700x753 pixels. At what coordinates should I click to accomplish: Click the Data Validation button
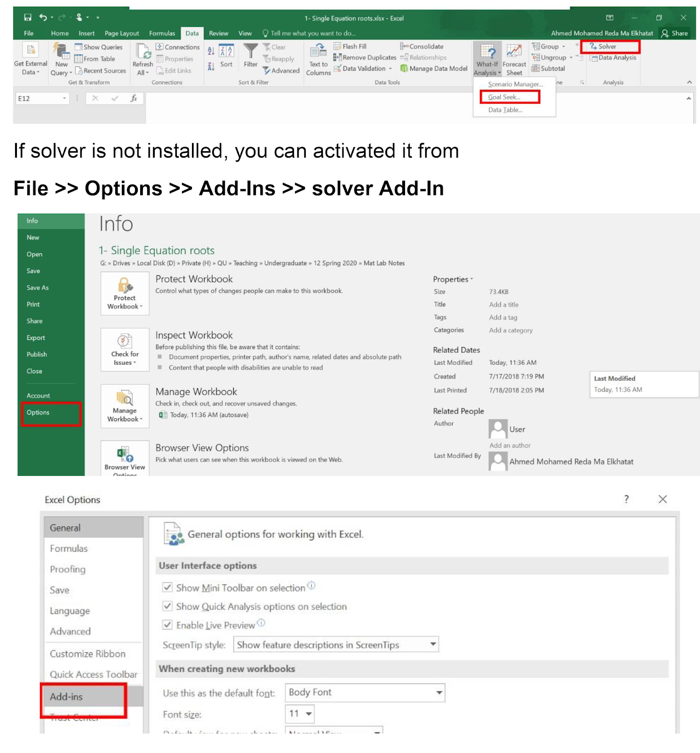[362, 69]
